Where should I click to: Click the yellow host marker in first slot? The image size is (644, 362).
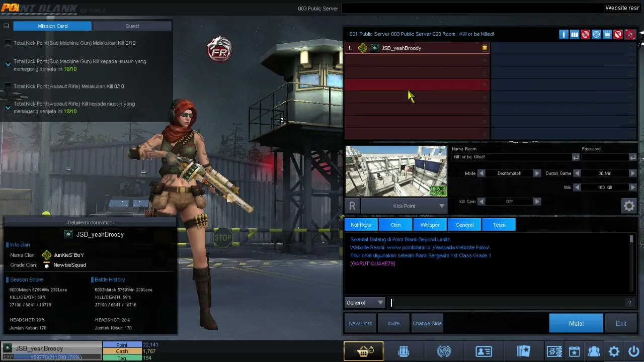pyautogui.click(x=485, y=48)
